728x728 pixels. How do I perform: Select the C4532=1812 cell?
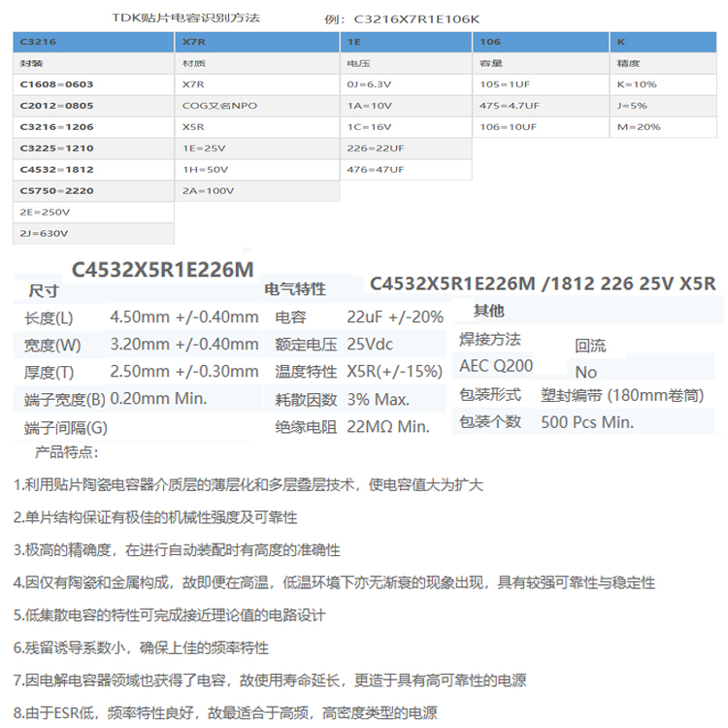coord(93,170)
